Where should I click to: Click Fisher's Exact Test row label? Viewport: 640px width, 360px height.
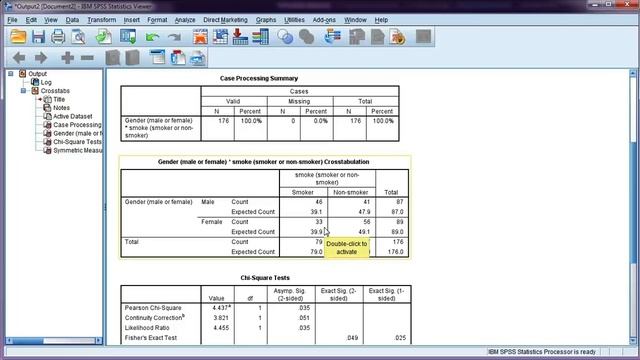[151, 338]
